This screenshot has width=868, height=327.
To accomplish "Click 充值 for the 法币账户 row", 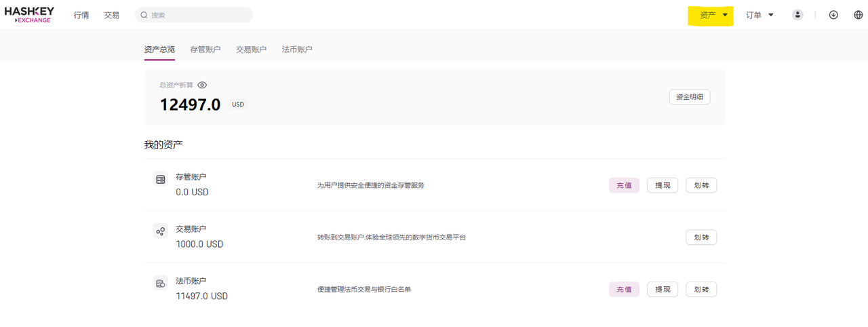I will click(x=624, y=290).
